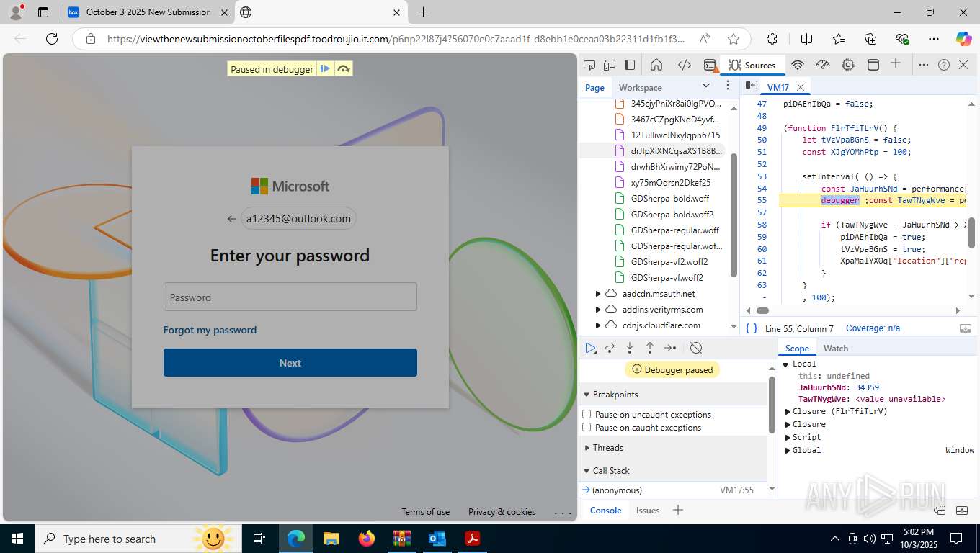
Task: Open the DevTools Welcome home icon
Action: (x=656, y=65)
